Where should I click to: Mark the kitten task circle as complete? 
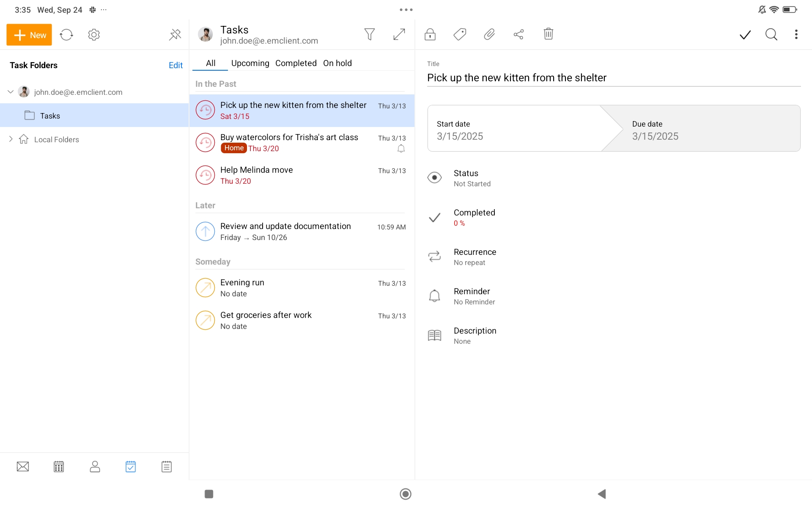pos(205,110)
